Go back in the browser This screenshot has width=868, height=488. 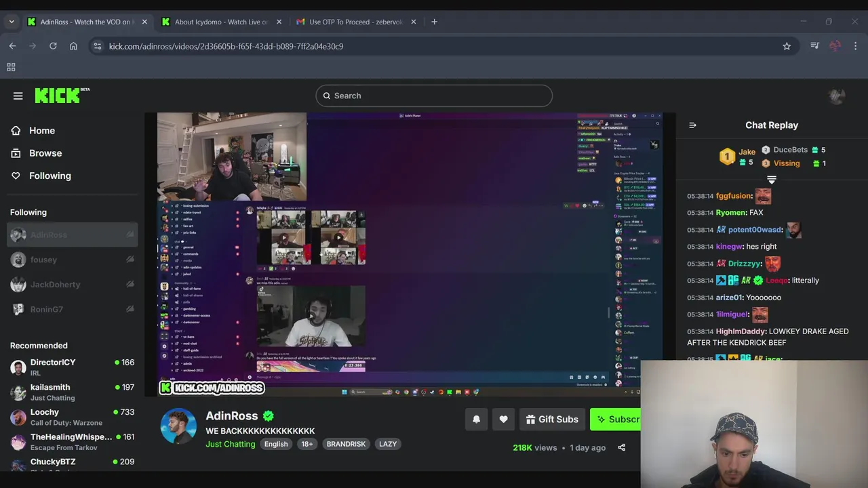tap(12, 46)
